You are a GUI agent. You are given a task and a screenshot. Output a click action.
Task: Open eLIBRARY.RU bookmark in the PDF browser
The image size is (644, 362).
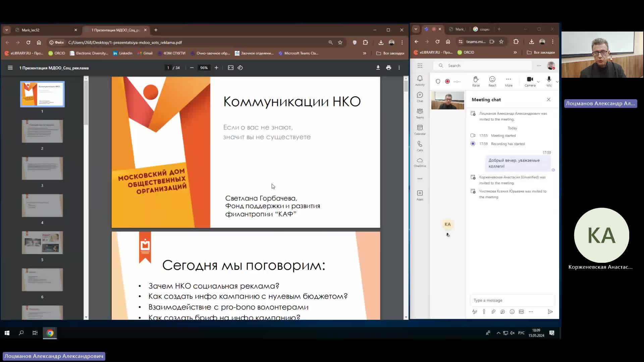24,53
